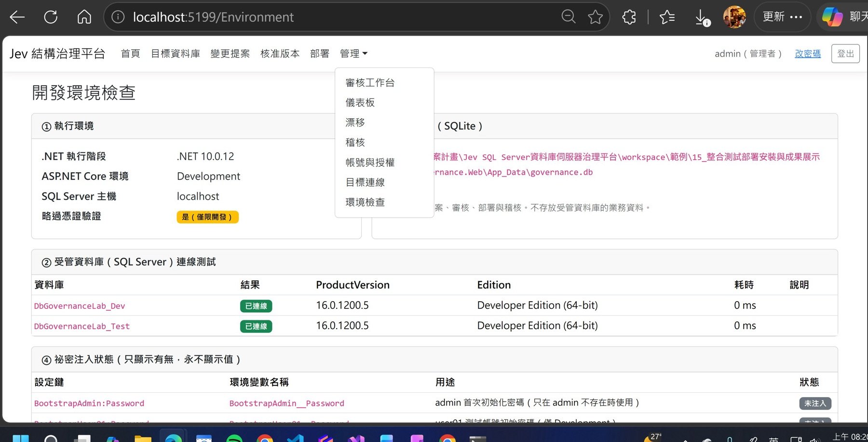The height and width of the screenshot is (442, 868).
Task: Click the .NET 10.0.12 version value
Action: click(x=205, y=156)
